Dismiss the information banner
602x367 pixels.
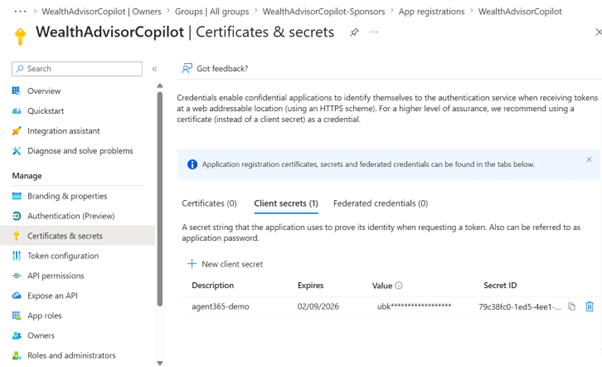(x=589, y=159)
